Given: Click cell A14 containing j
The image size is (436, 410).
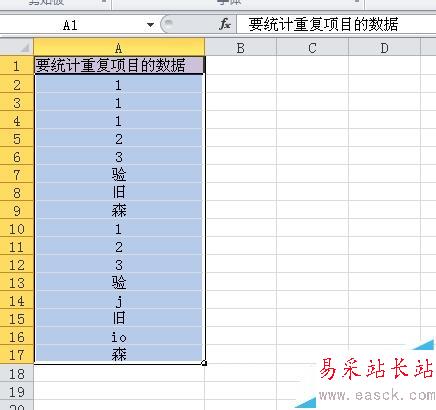Looking at the screenshot, I should click(119, 300).
